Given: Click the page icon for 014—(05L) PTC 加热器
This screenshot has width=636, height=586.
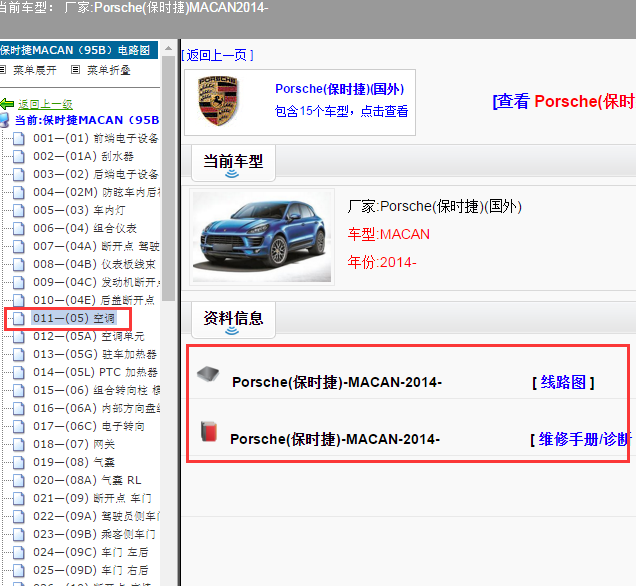Looking at the screenshot, I should tap(19, 372).
